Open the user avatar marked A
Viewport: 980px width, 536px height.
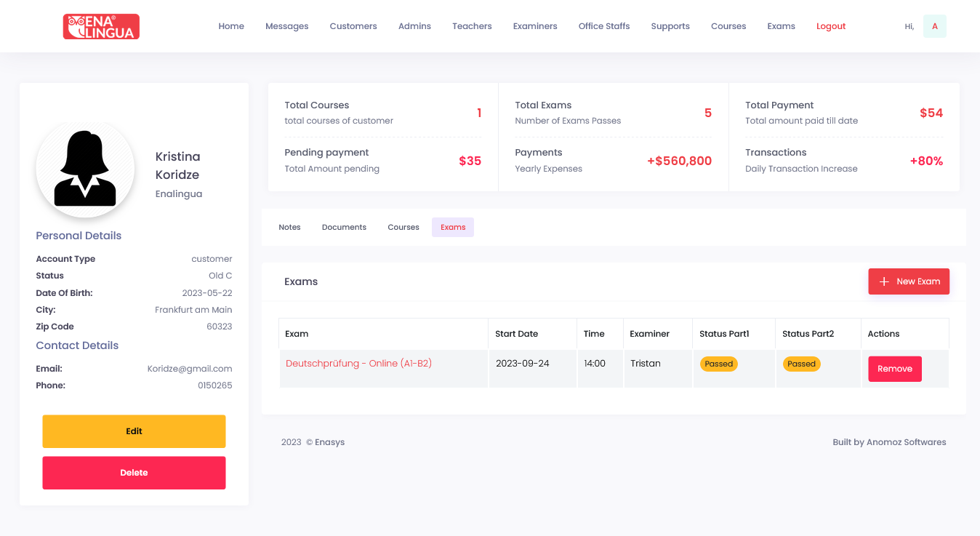coord(934,25)
